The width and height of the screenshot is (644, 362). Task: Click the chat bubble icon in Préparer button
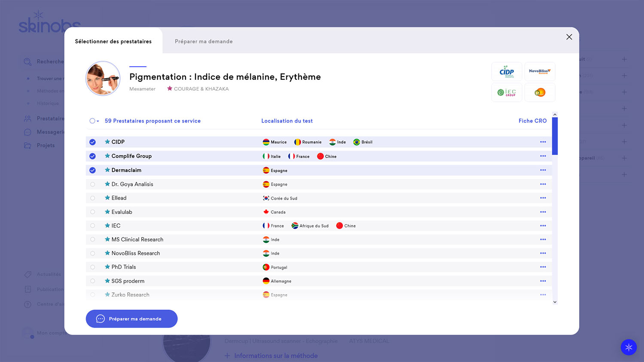click(x=100, y=319)
